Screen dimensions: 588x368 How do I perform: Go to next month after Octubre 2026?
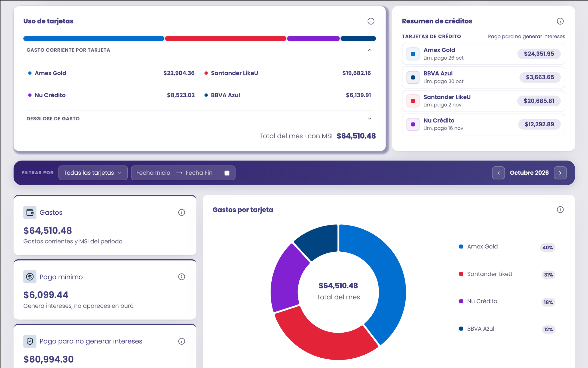[x=560, y=173]
